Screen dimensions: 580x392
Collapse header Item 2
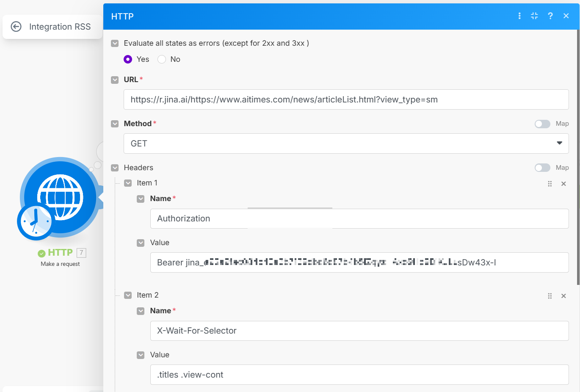[128, 295]
